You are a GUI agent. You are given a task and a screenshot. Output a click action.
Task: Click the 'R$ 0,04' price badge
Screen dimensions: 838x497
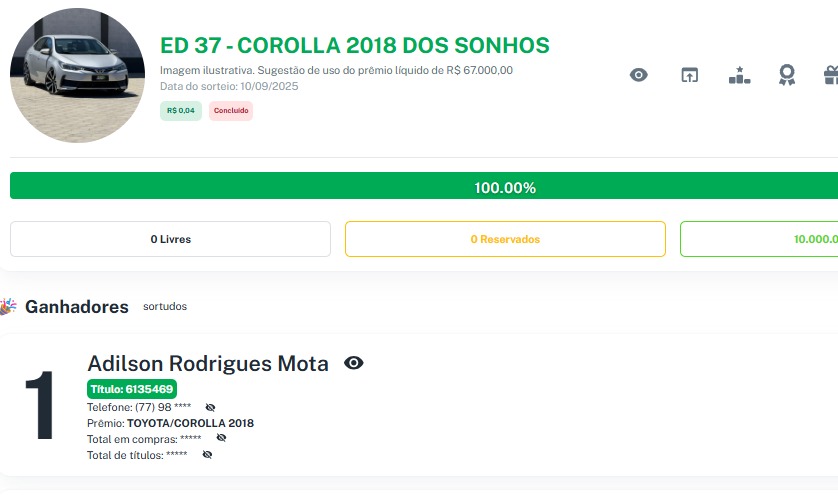coord(181,111)
